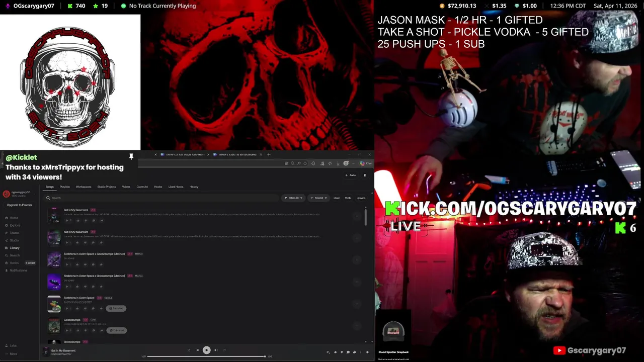Click the browser favorites star icon
This screenshot has height=362, width=644.
pyautogui.click(x=305, y=163)
